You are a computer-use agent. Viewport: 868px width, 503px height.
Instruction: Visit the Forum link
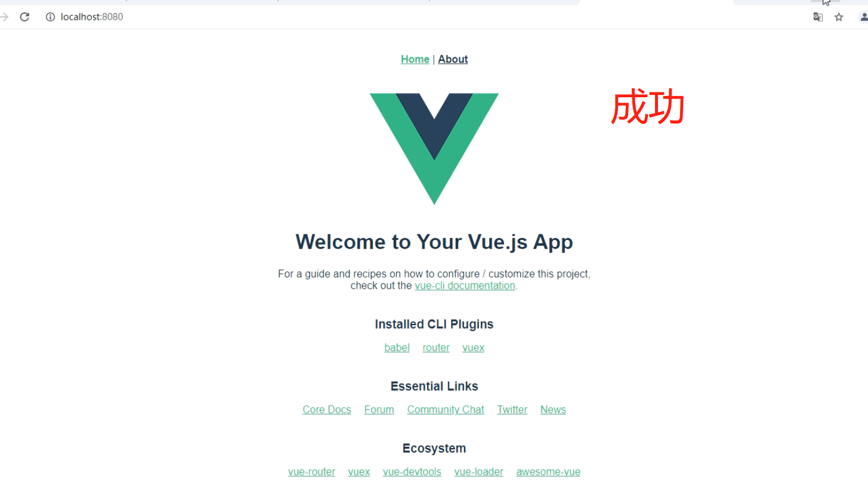pyautogui.click(x=379, y=409)
